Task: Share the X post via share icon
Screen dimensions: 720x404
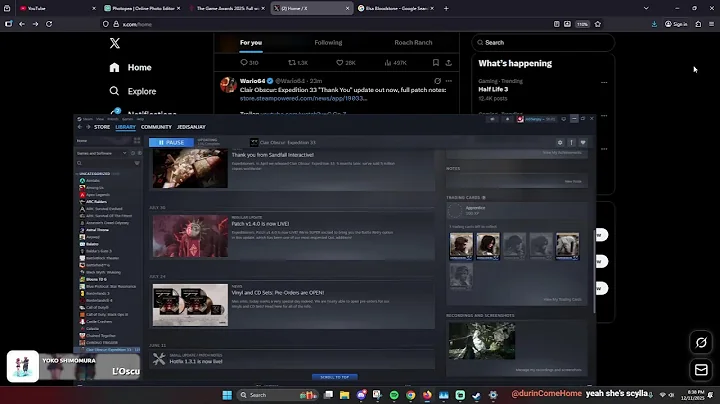Action: (449, 63)
